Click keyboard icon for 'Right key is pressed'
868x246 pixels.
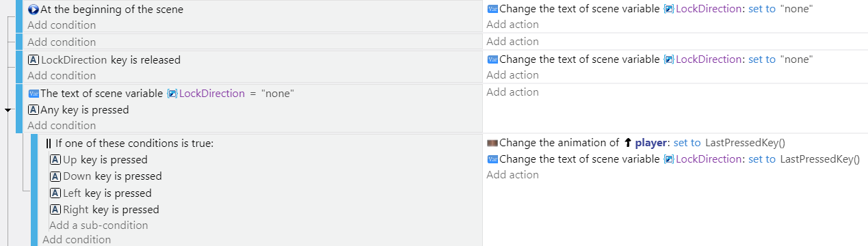[x=55, y=210]
